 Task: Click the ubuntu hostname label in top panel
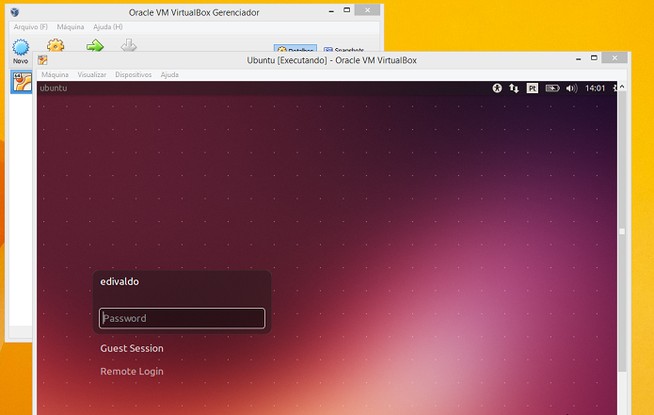pos(53,88)
